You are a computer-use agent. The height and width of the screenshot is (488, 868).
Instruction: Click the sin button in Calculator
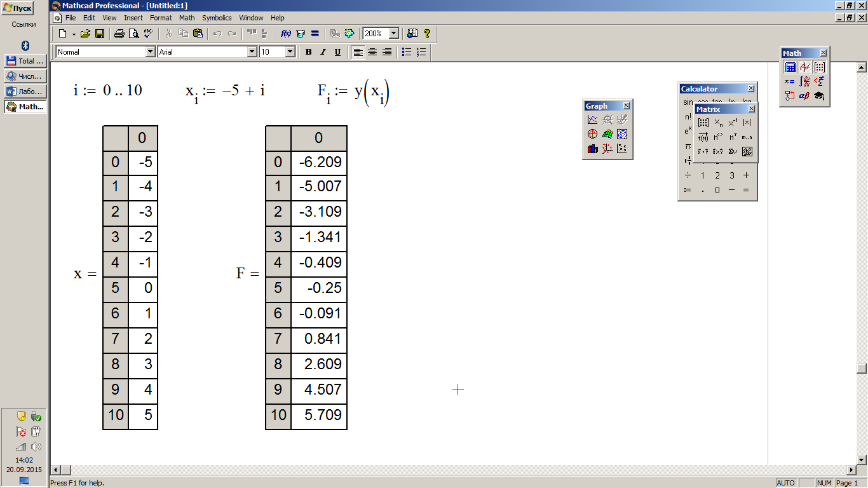688,102
